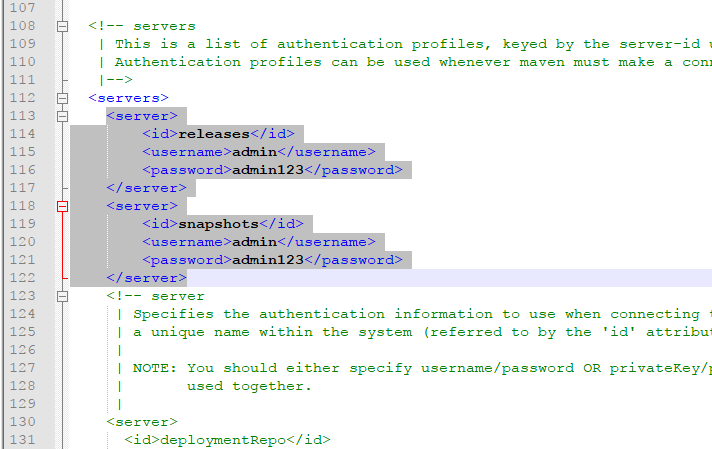Viewport: 712px width, 449px height.
Task: Click line number 118 in the margin
Action: pos(22,206)
